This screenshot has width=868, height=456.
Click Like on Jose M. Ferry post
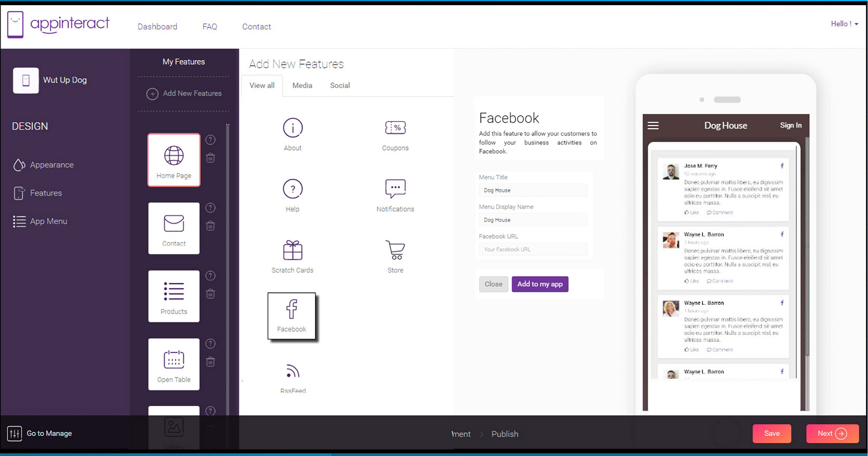tap(692, 213)
